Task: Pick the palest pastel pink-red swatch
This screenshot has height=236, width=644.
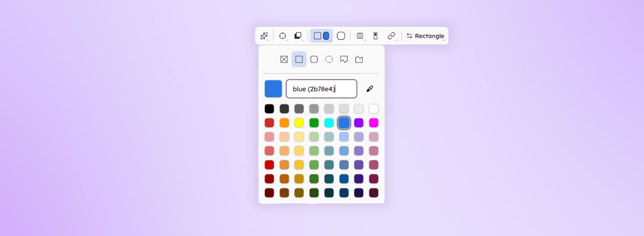Action: tap(269, 137)
